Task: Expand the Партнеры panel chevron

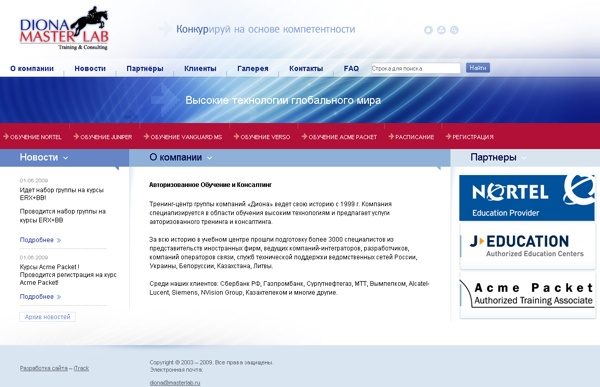Action: [x=524, y=158]
